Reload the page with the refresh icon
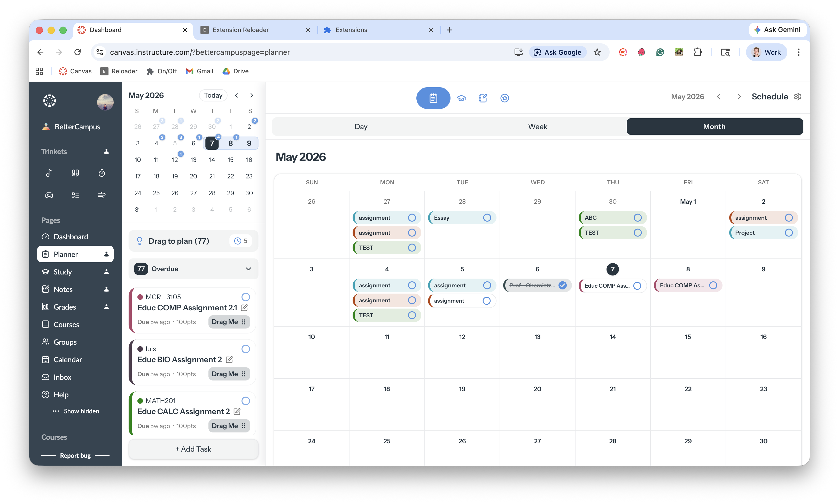 [77, 52]
